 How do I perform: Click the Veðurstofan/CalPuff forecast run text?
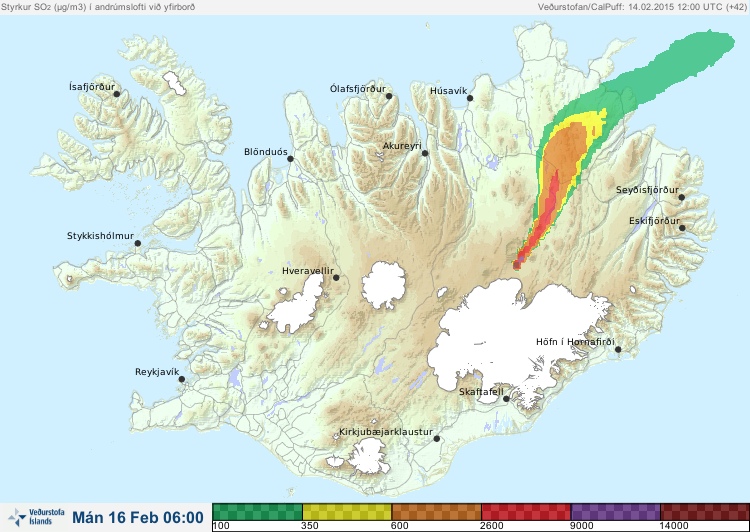tap(642, 7)
